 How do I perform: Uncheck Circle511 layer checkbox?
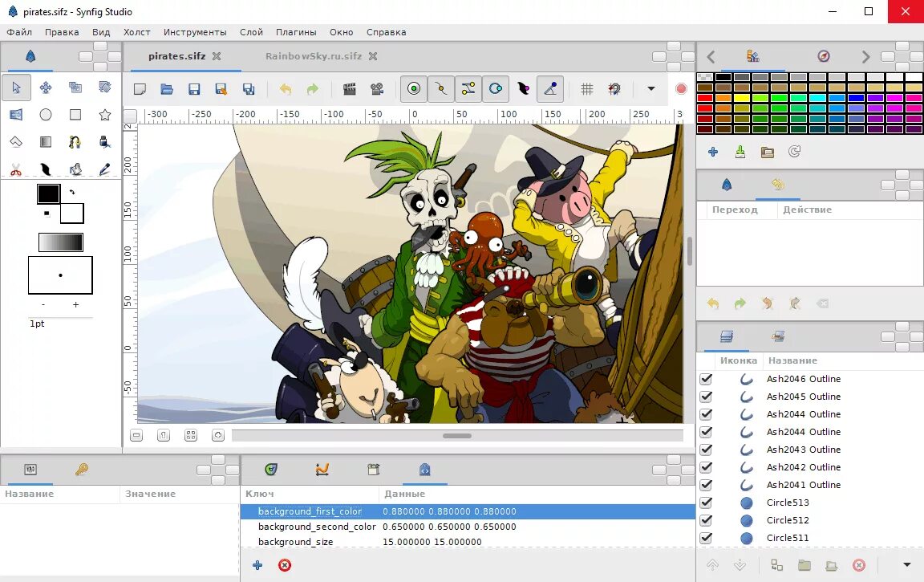click(706, 538)
